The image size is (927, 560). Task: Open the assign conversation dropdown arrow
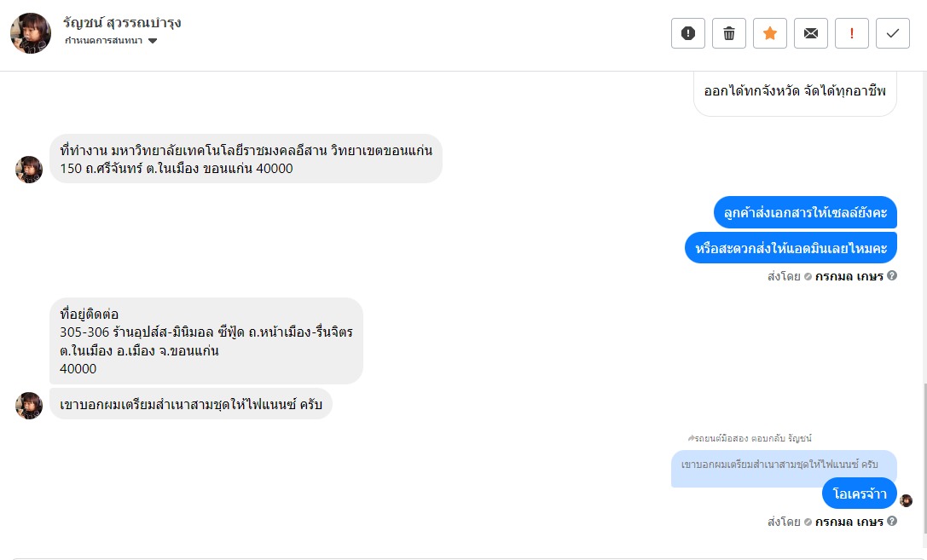coord(153,41)
